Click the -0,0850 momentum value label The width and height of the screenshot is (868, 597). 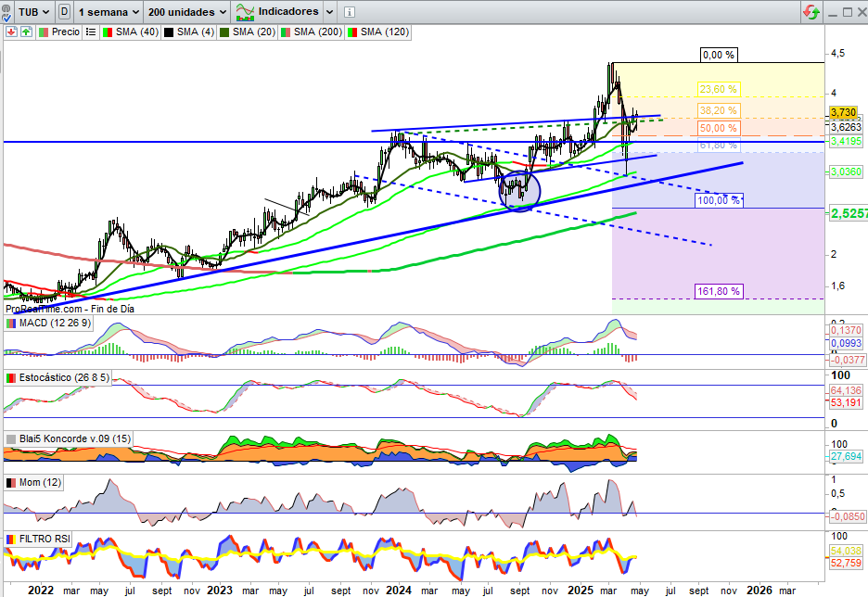(847, 516)
